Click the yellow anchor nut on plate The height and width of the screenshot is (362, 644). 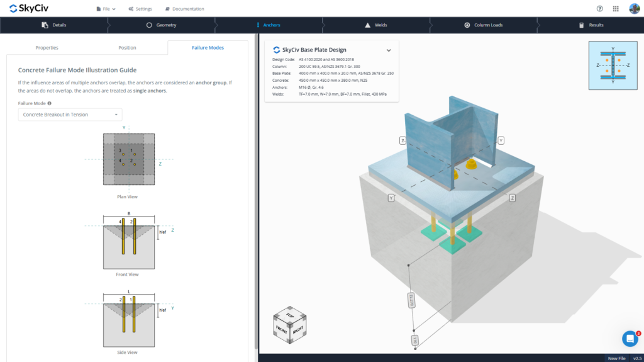471,164
